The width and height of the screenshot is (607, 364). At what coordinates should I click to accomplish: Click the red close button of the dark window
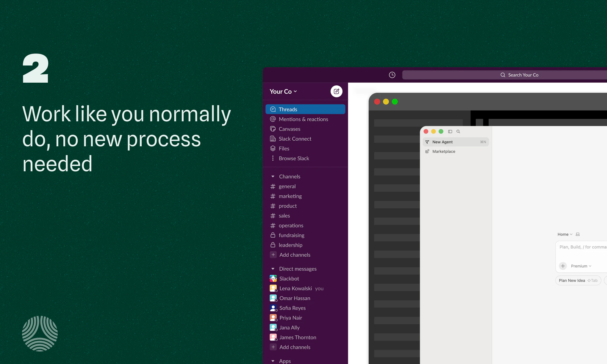tap(377, 102)
